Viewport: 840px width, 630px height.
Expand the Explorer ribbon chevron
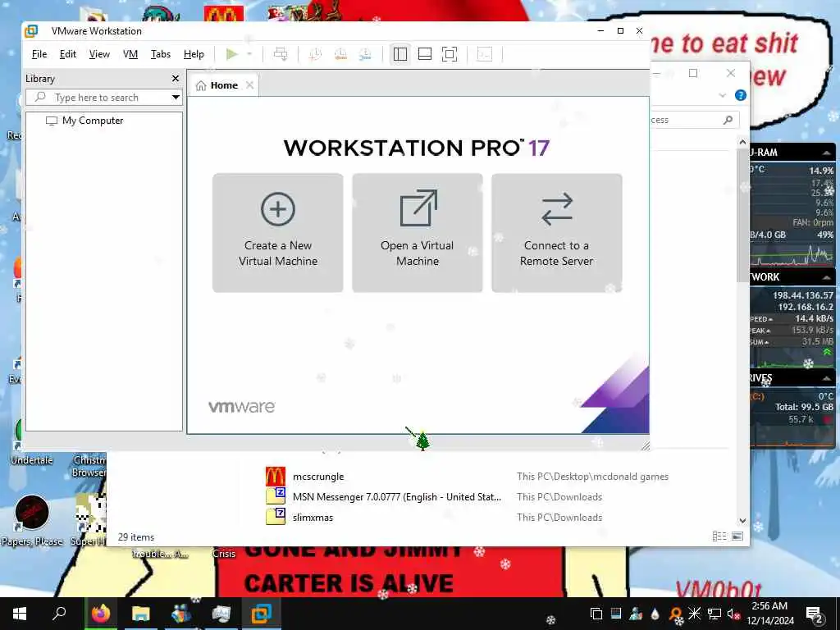point(722,95)
